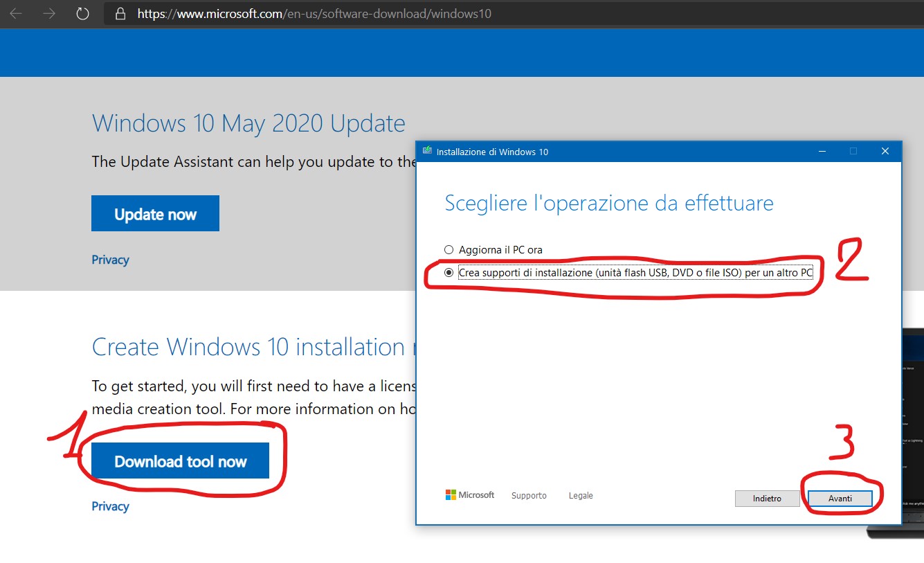Screen dimensions: 924x563
Task: Close the Installazione di Windows 10 dialog
Action: click(x=885, y=151)
